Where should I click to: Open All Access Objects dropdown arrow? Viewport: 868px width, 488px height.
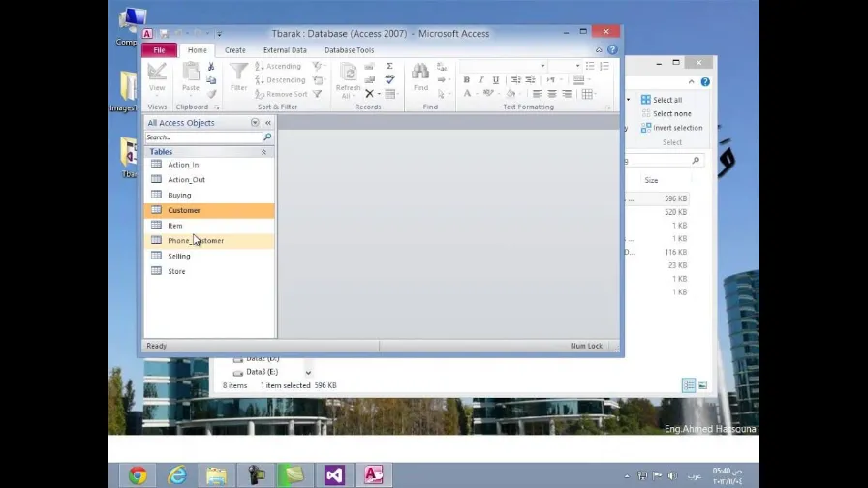click(255, 122)
